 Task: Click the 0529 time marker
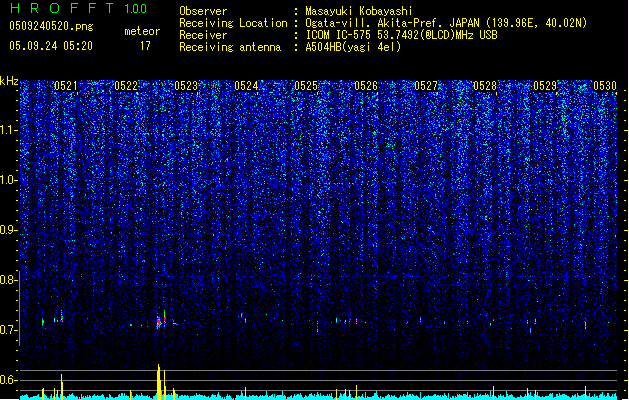(545, 86)
